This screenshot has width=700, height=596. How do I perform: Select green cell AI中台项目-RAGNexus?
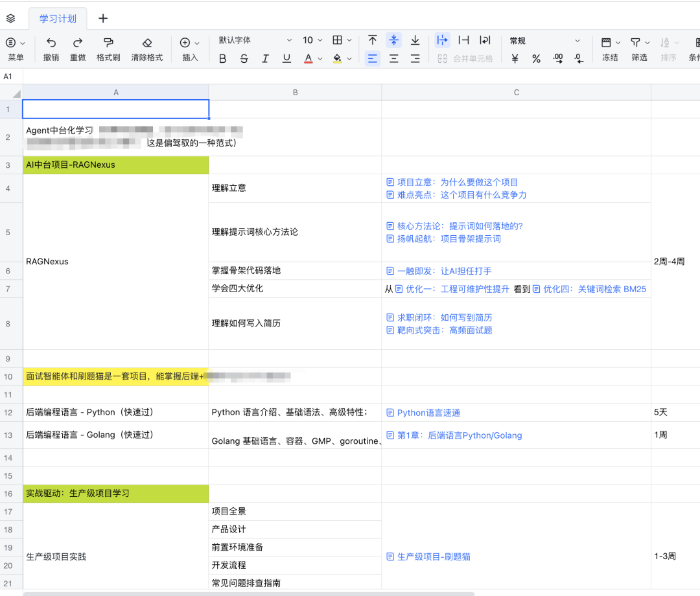click(x=115, y=165)
